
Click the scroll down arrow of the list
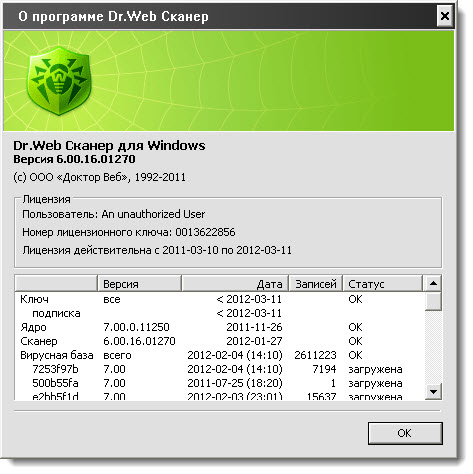click(x=433, y=391)
